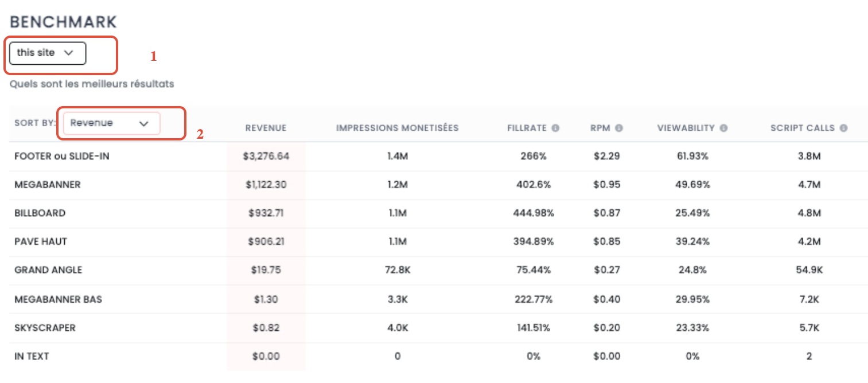Click the info icon beside SCRIPT CALLS
The image size is (868, 383).
click(843, 128)
